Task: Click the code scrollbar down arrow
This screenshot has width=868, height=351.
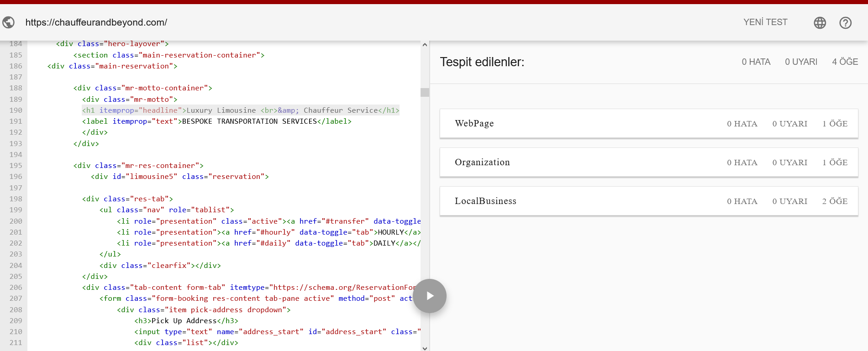Action: pos(425,348)
